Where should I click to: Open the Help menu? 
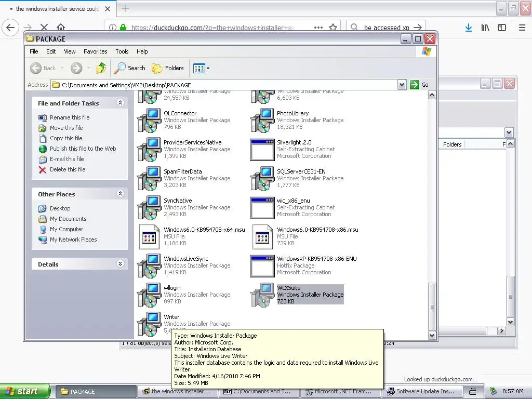click(142, 51)
